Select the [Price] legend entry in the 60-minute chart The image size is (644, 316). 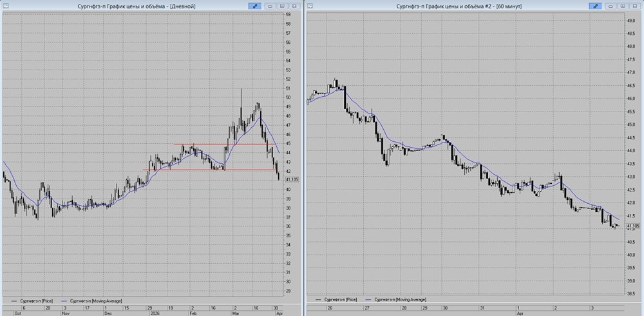click(x=339, y=300)
